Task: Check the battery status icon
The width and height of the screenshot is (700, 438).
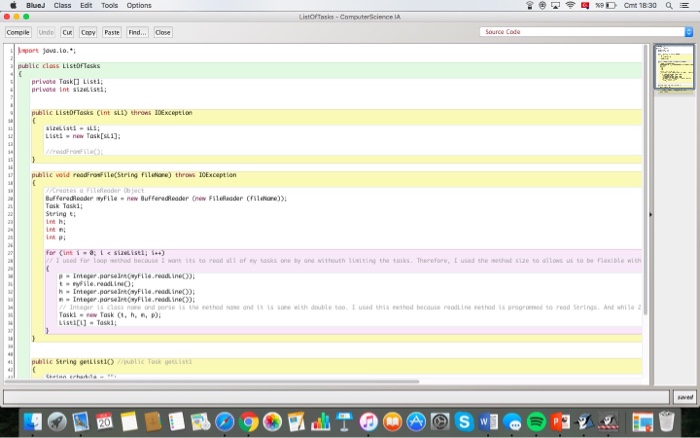Action: point(611,5)
